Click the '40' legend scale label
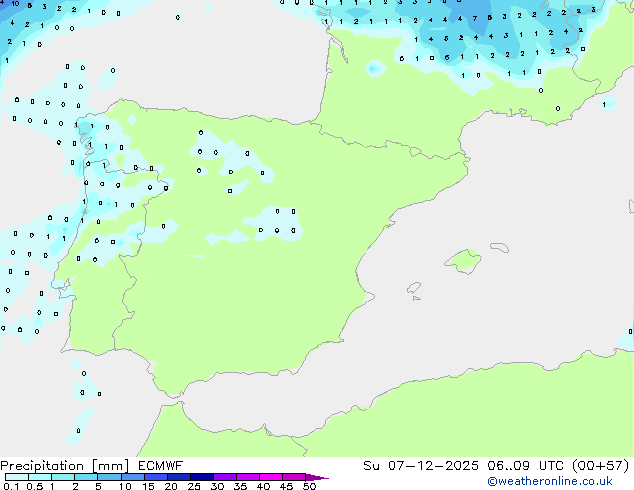634x490 pixels. click(x=263, y=486)
